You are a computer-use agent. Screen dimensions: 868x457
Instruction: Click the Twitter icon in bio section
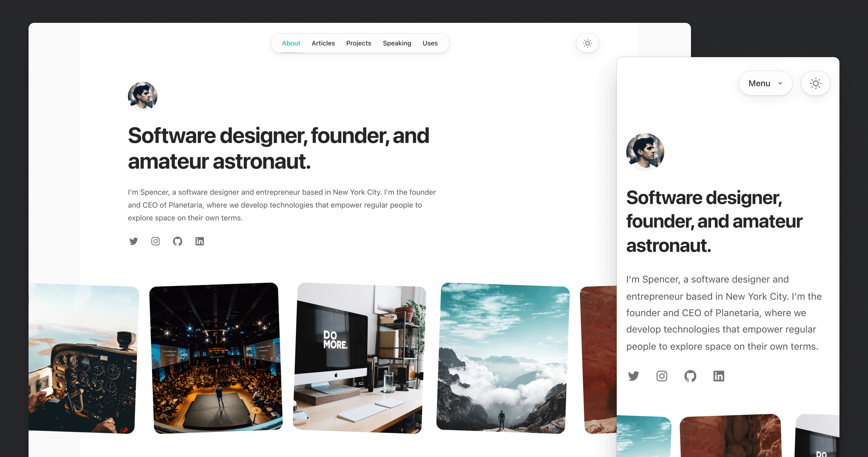pos(134,241)
